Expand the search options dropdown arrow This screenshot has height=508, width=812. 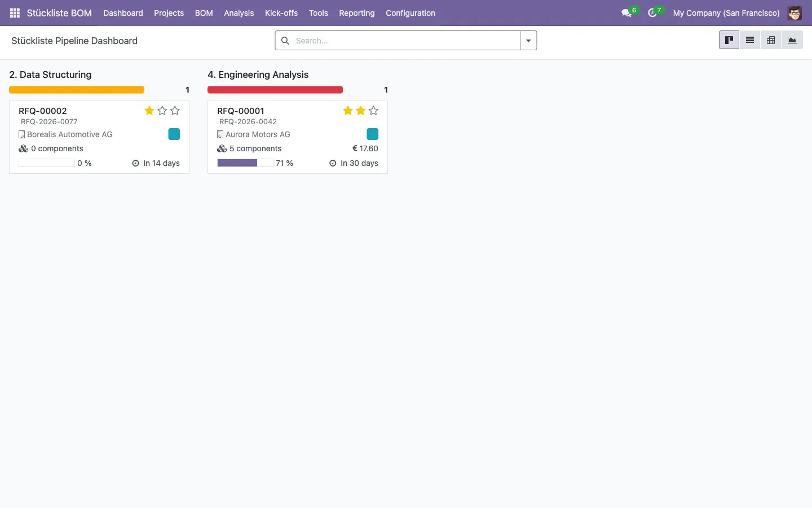(x=528, y=41)
